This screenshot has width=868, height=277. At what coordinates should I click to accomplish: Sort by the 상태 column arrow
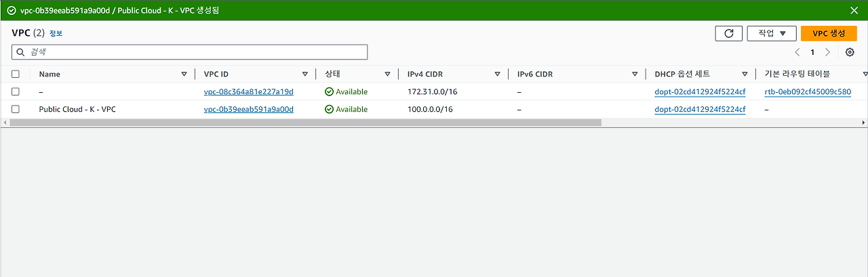coord(388,74)
